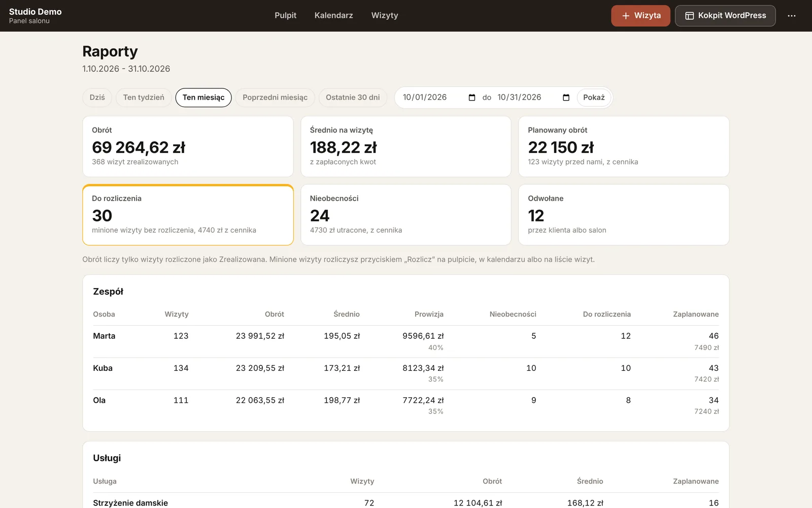Click the Usługi section heading
Screen dimensions: 812x508
(107, 458)
